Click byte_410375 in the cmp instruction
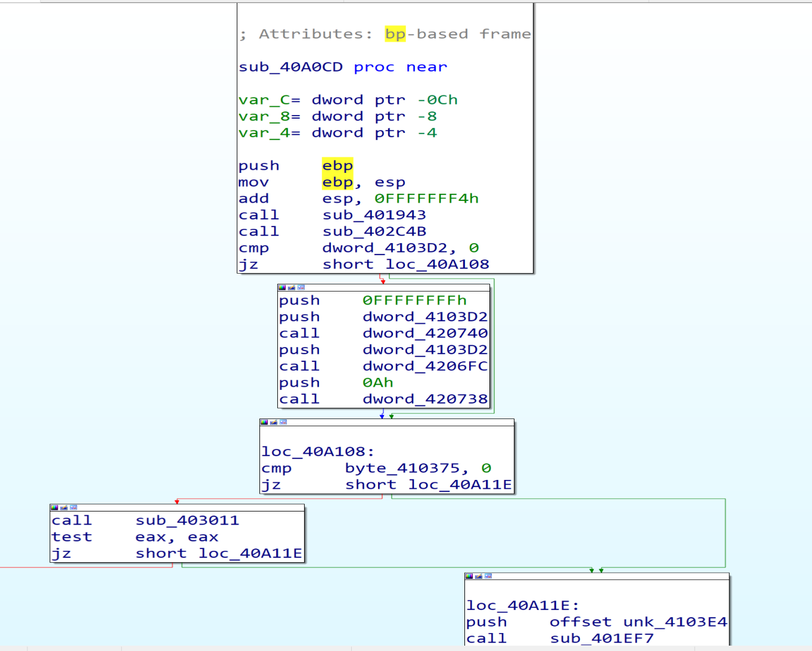Screen dimensions: 812x651 (402, 469)
